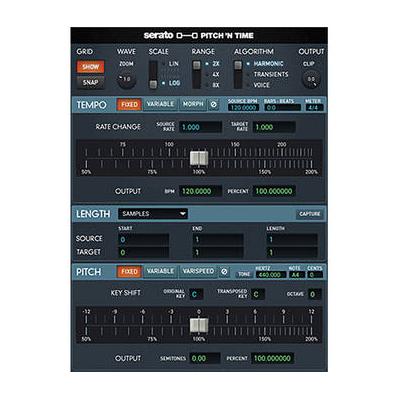Click the Target End field
Viewport: 400px width, 400px height.
(218, 252)
